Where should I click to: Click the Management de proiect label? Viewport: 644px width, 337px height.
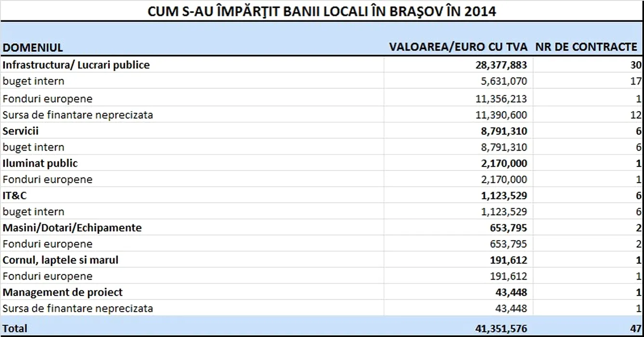[x=63, y=292]
